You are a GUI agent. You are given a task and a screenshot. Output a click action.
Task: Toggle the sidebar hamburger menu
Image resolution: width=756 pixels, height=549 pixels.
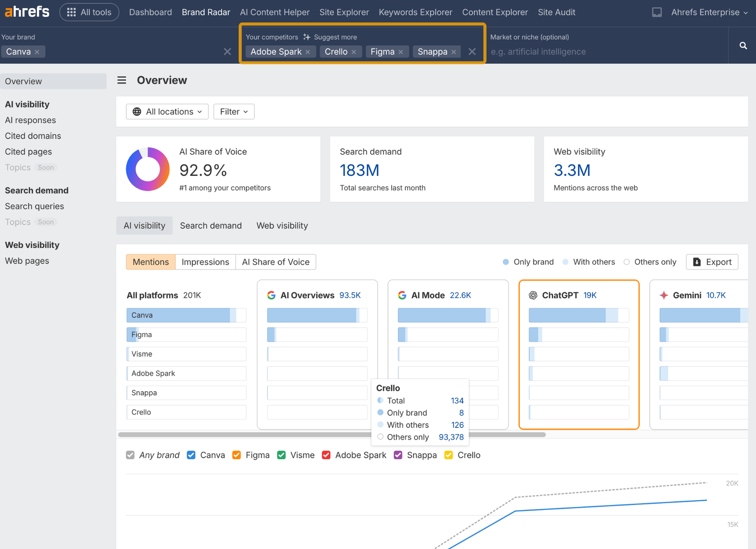pos(122,80)
